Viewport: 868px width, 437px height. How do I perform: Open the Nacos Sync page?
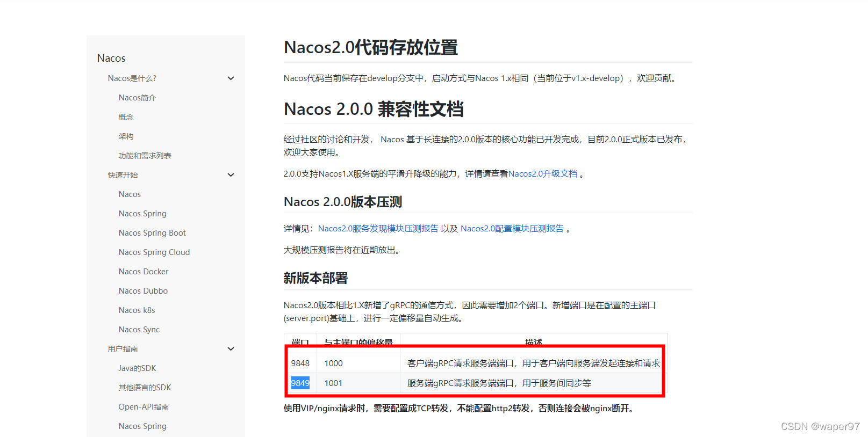click(139, 330)
